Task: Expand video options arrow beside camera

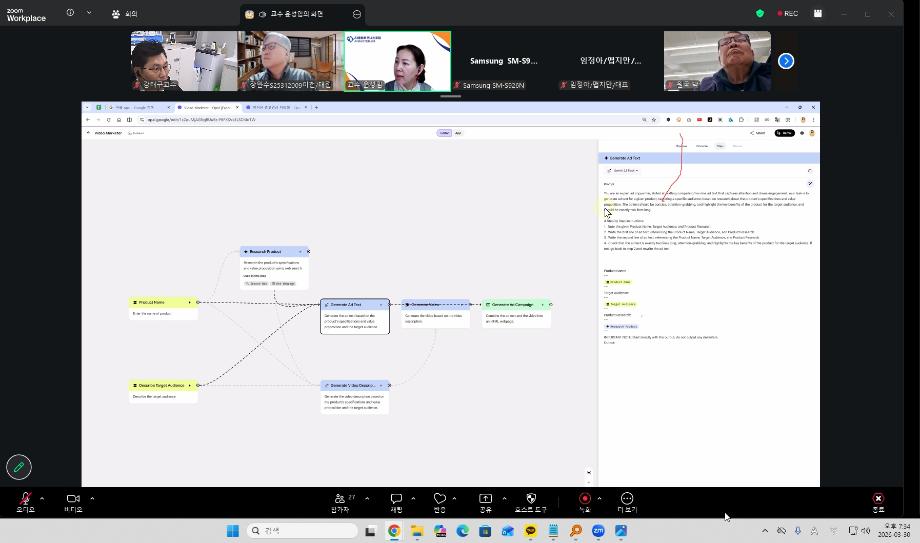Action: click(x=92, y=498)
